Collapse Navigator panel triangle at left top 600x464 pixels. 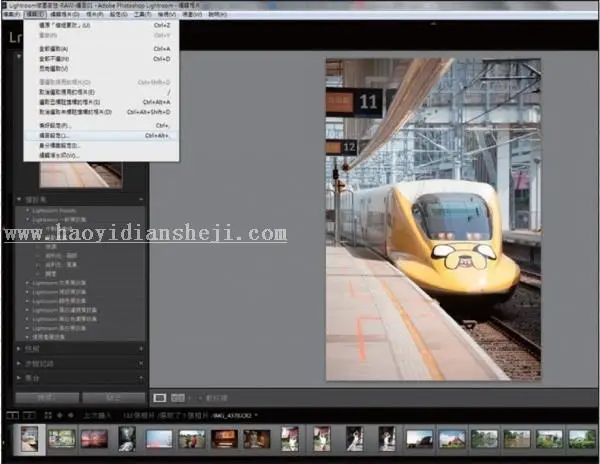pos(19,57)
